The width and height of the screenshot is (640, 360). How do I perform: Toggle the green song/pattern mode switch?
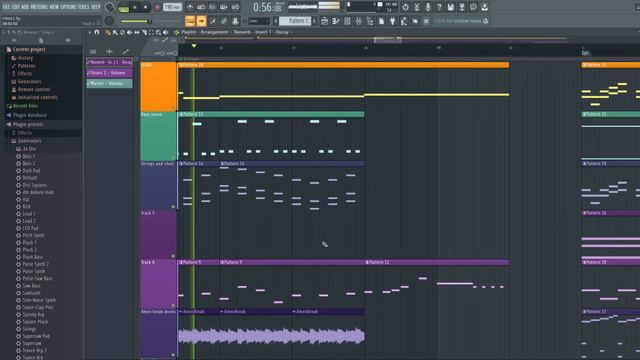[x=124, y=7]
